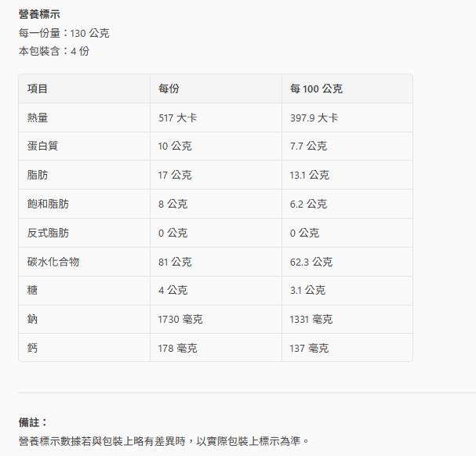Select the 鈣 row label
The height and width of the screenshot is (456, 476).
[32, 348]
